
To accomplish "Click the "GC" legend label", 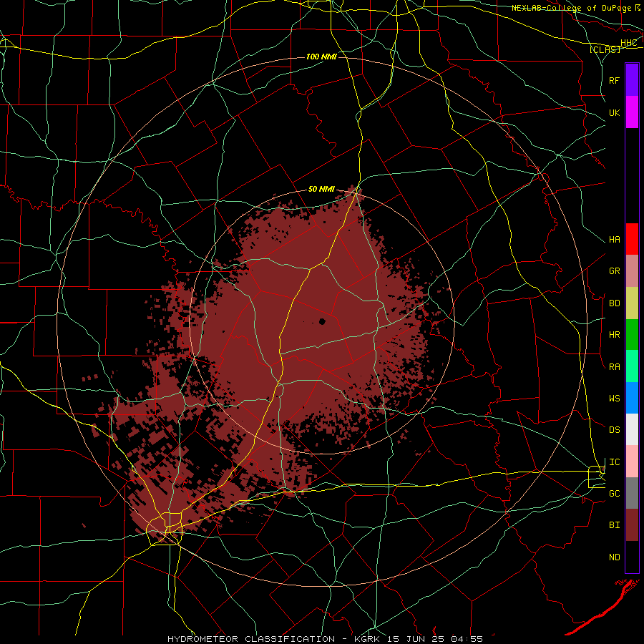I will 614,494.
